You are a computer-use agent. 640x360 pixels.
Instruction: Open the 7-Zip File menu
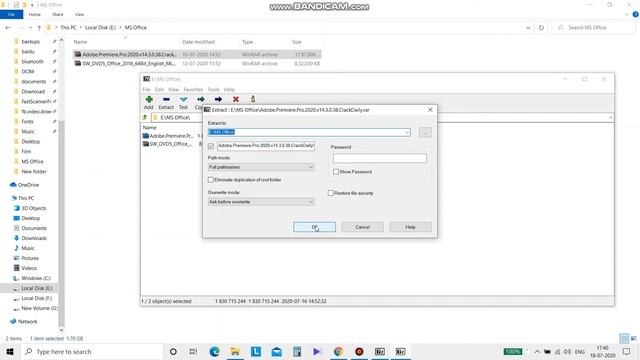(x=146, y=89)
